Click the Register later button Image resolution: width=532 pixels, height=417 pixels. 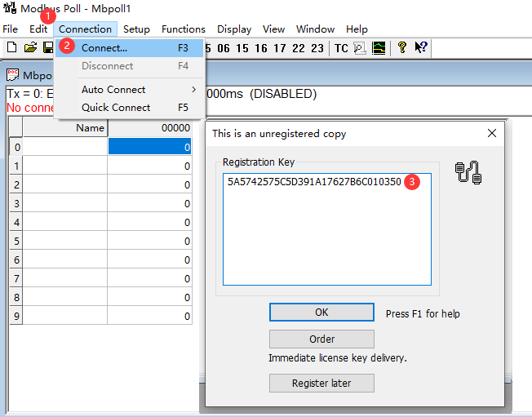[321, 383]
